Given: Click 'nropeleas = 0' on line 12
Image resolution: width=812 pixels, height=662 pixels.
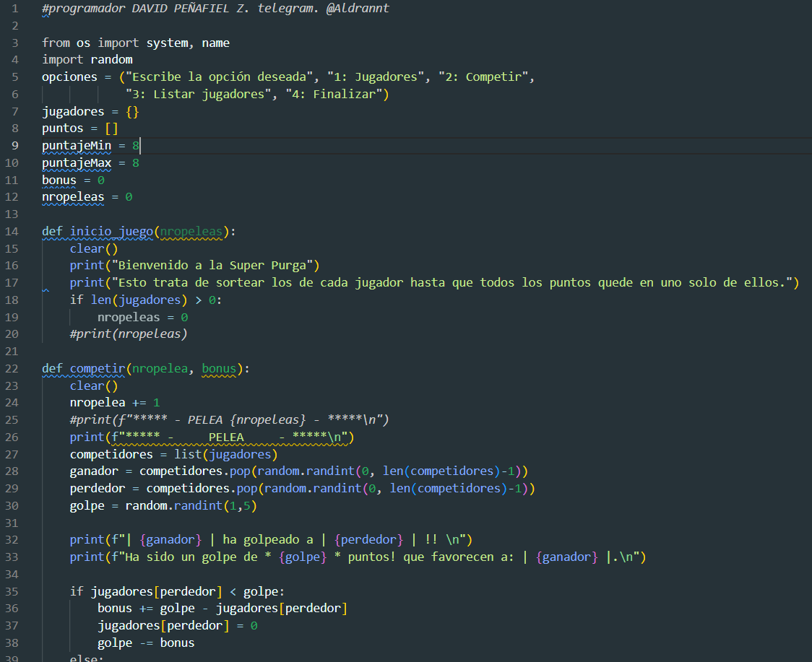Looking at the screenshot, I should (87, 197).
